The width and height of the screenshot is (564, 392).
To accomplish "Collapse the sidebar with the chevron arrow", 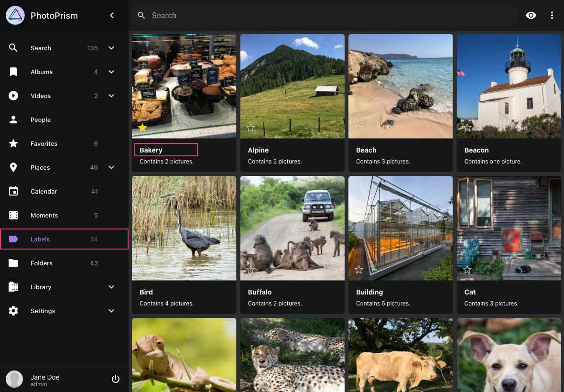I will (x=112, y=15).
